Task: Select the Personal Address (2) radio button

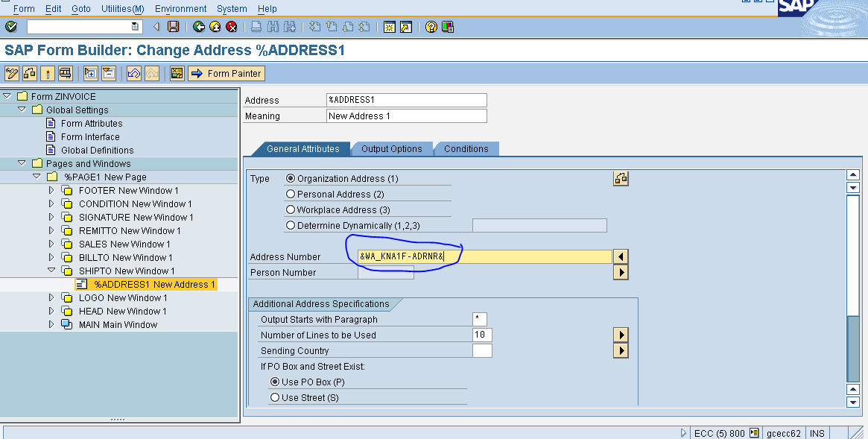Action: pos(291,195)
